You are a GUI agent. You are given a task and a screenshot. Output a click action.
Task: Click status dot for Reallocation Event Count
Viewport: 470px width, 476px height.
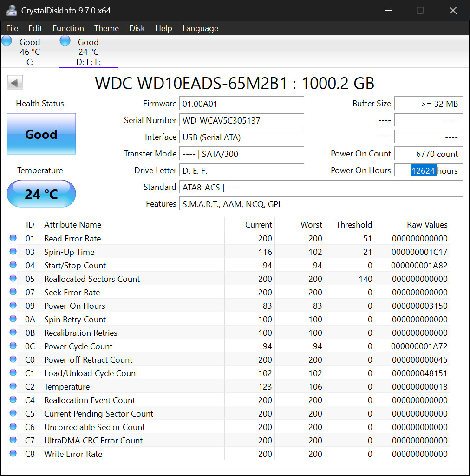13,399
